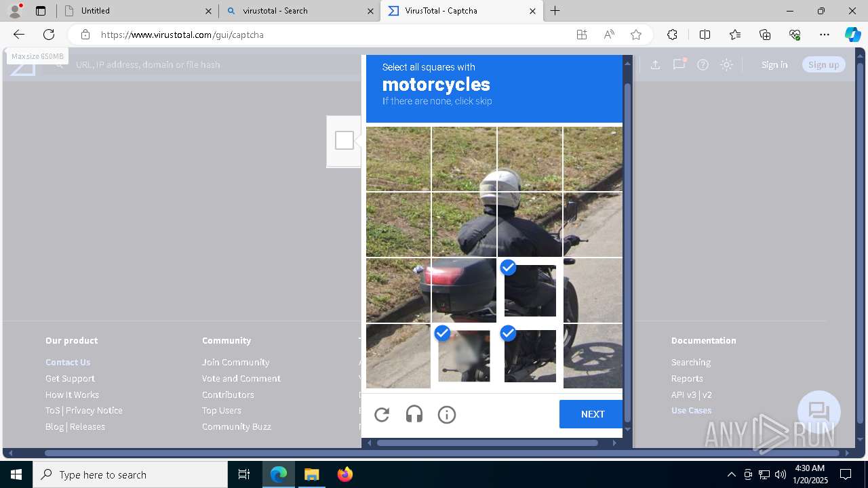868x488 pixels.
Task: Open the Edge profile icon
Action: pyautogui.click(x=15, y=11)
